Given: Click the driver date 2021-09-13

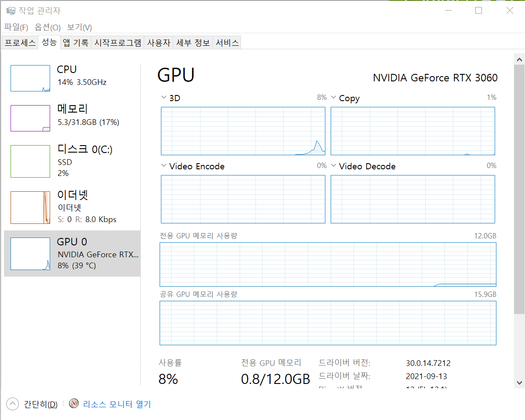Looking at the screenshot, I should click(426, 376).
